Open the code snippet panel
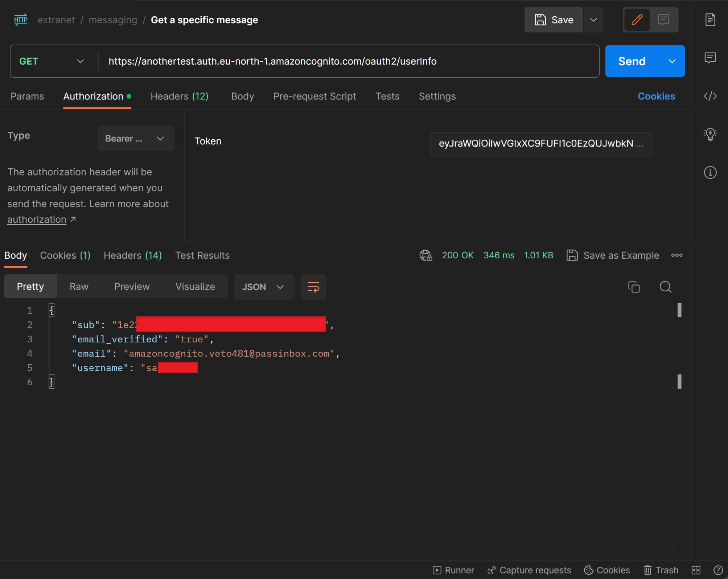Viewport: 728px width, 579px height. click(x=711, y=96)
